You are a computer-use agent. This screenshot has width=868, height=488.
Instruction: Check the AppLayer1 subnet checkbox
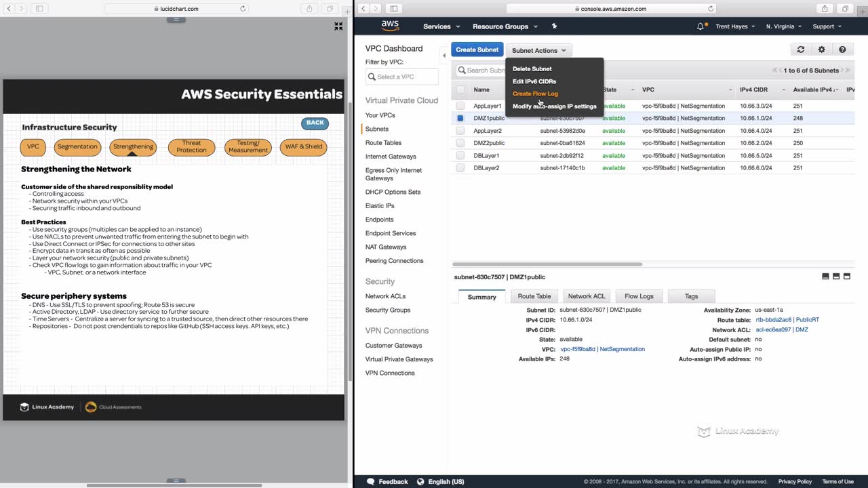pos(460,106)
